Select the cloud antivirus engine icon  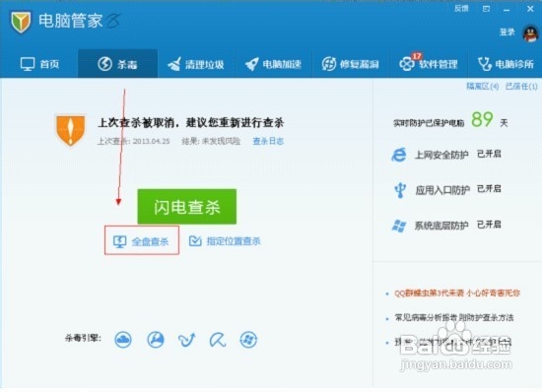point(123,340)
